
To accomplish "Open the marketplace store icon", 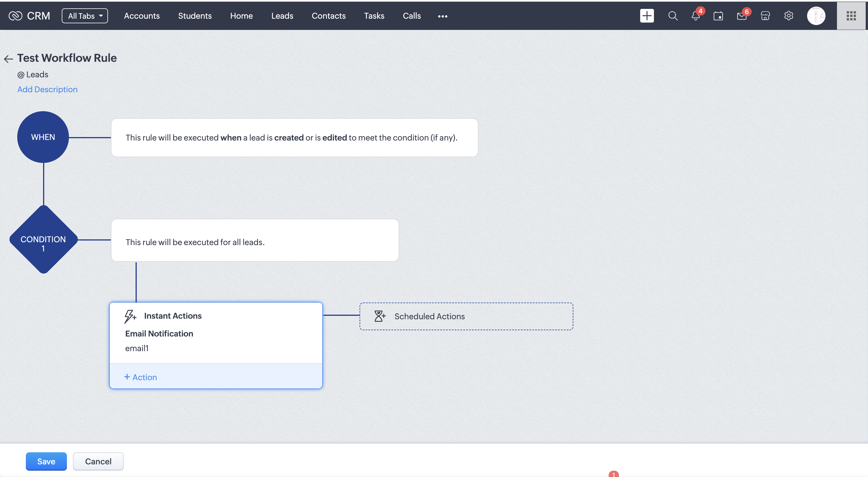I will coord(765,16).
